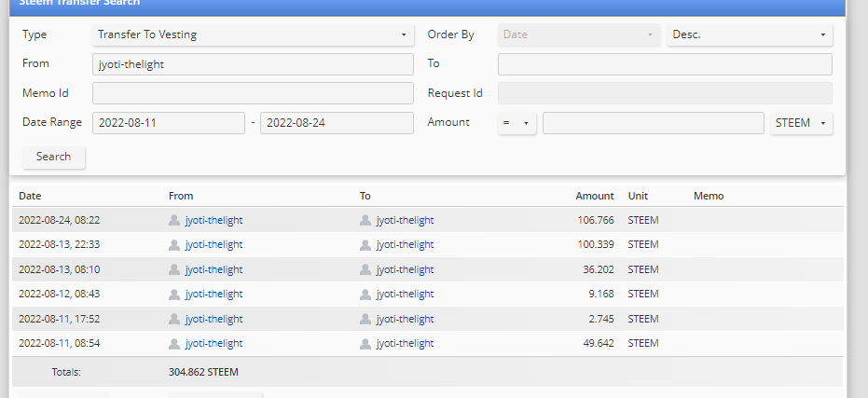The height and width of the screenshot is (398, 868).
Task: Open To link jyoti-thelight in 9.168 row
Action: tap(406, 294)
